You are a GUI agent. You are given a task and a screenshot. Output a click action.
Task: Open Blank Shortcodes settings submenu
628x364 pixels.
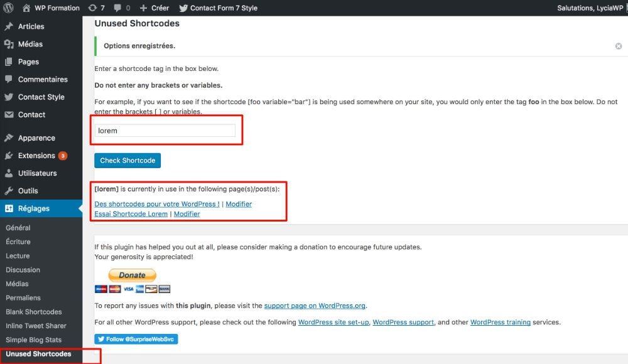point(34,312)
